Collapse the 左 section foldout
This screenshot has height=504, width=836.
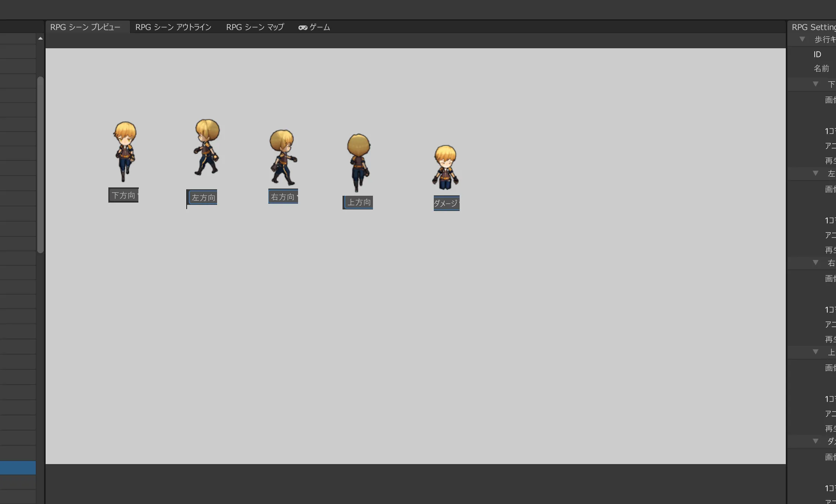815,173
